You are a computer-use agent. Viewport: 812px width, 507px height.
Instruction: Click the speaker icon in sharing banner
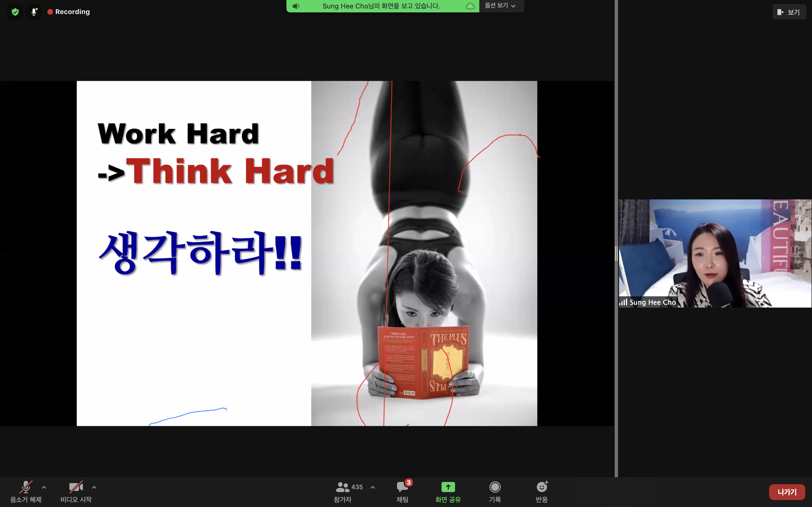[x=295, y=6]
